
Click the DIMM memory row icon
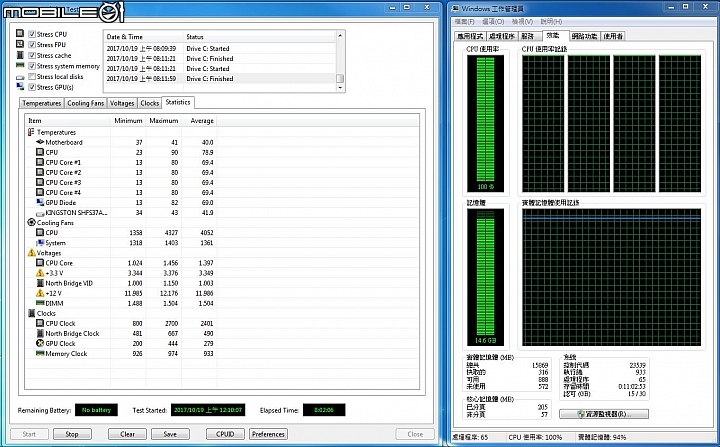pyautogui.click(x=40, y=303)
